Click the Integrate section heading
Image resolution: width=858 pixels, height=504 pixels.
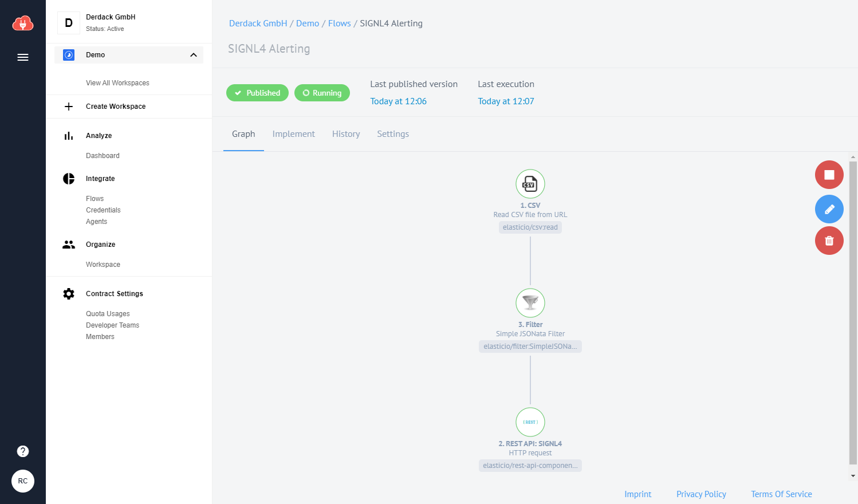click(x=100, y=179)
